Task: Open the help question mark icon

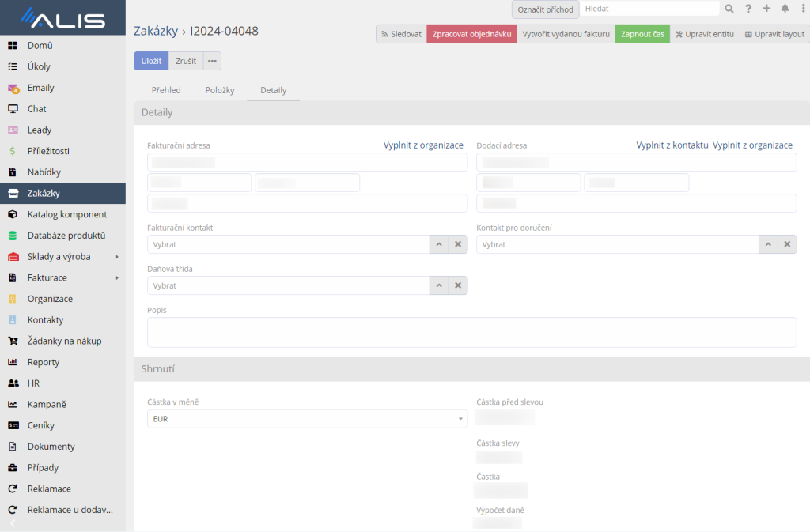Action: [x=748, y=9]
